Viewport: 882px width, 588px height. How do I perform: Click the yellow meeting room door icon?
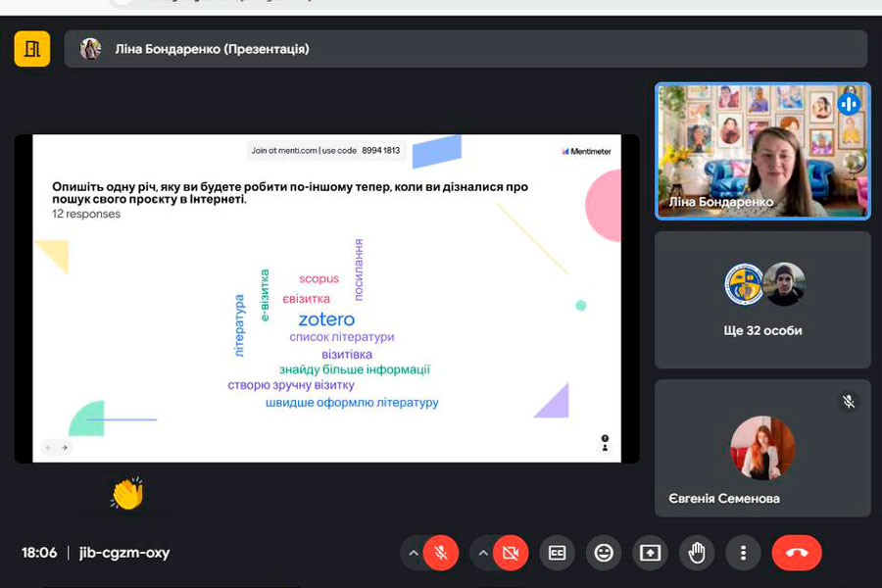click(x=32, y=49)
